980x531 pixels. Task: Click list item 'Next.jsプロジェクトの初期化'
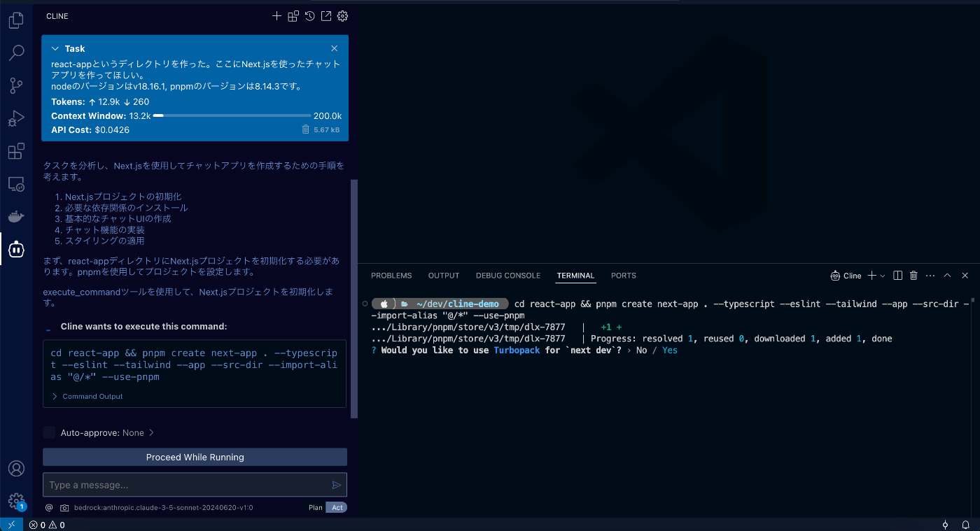(123, 197)
